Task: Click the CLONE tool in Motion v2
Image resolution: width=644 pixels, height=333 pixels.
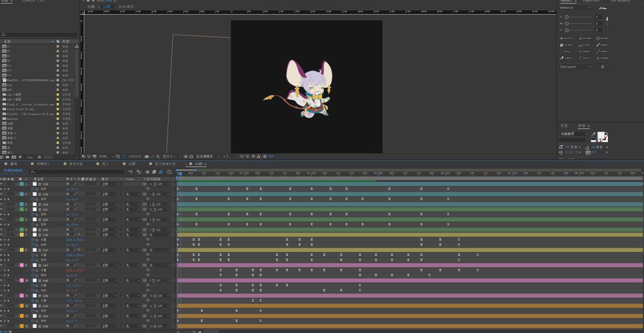Action: (x=567, y=45)
